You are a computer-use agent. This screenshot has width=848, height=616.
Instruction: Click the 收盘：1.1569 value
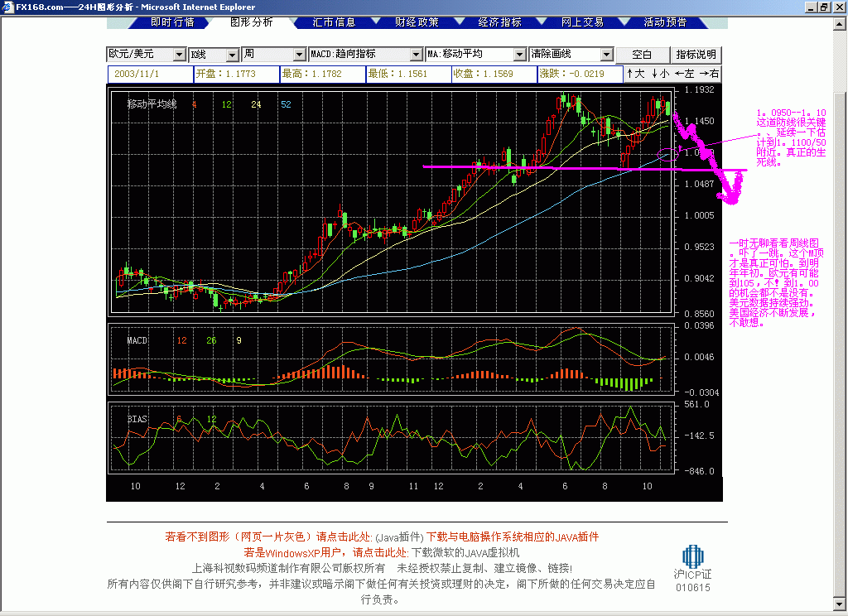coord(494,74)
